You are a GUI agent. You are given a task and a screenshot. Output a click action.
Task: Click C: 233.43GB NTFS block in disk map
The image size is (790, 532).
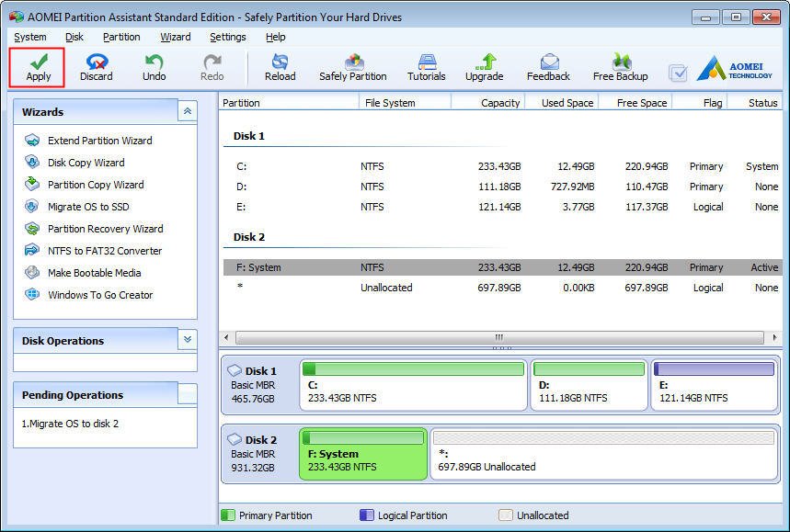click(x=413, y=385)
